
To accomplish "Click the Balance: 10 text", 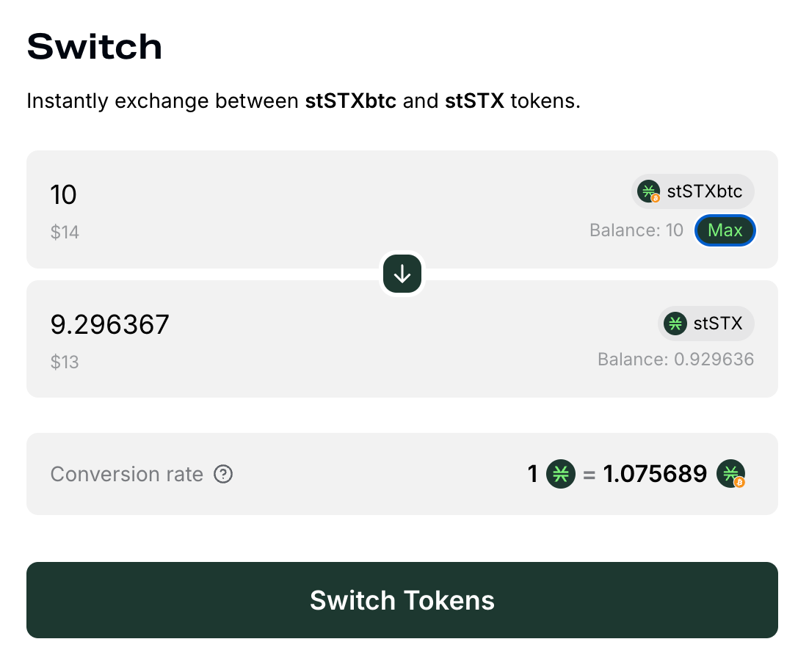I will [x=636, y=230].
